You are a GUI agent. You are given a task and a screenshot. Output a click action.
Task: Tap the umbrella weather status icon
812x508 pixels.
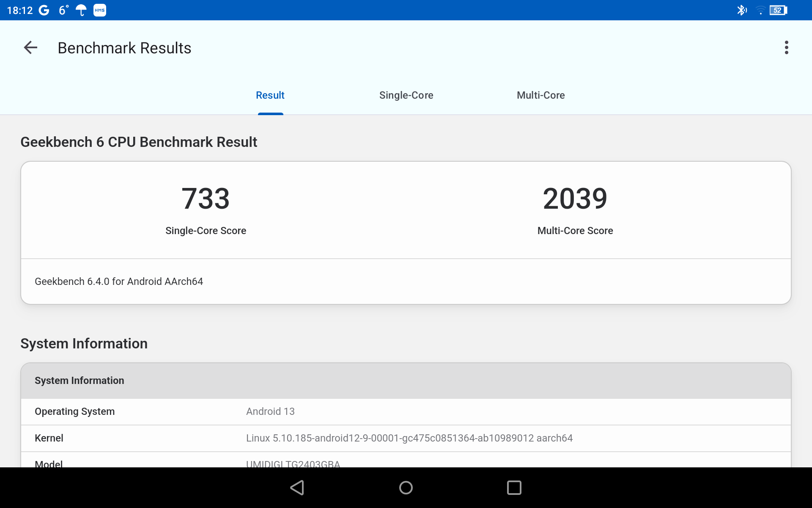click(81, 10)
